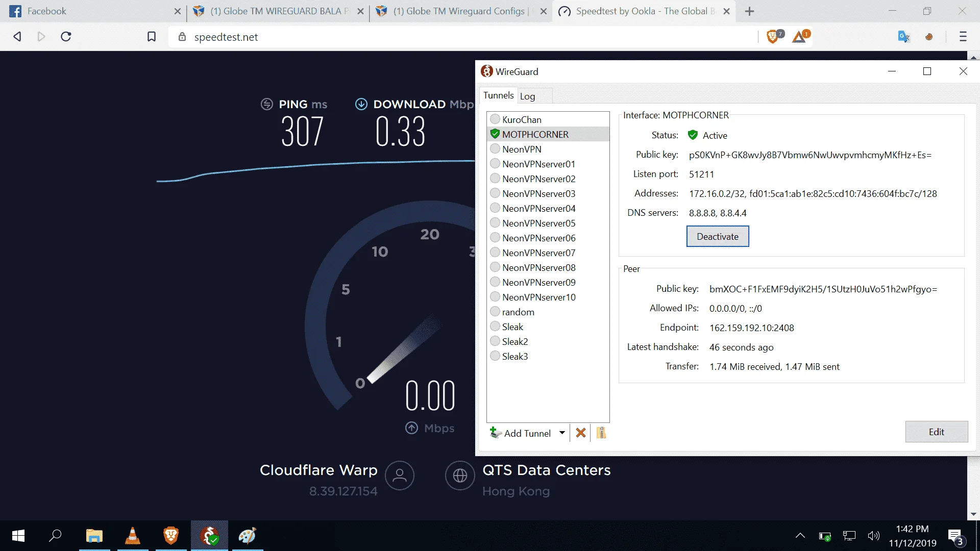980x551 pixels.
Task: Bookmark this page with the bookmark icon
Action: pos(152,37)
